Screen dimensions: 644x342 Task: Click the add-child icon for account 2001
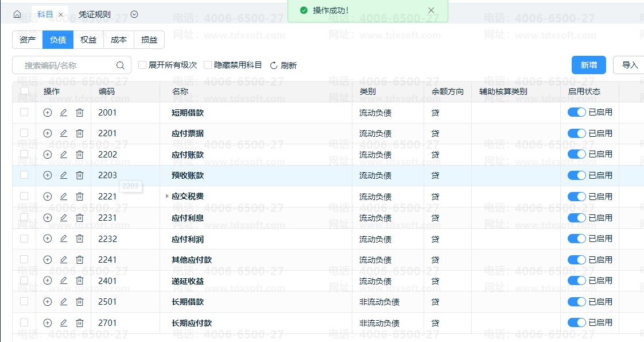[48, 113]
